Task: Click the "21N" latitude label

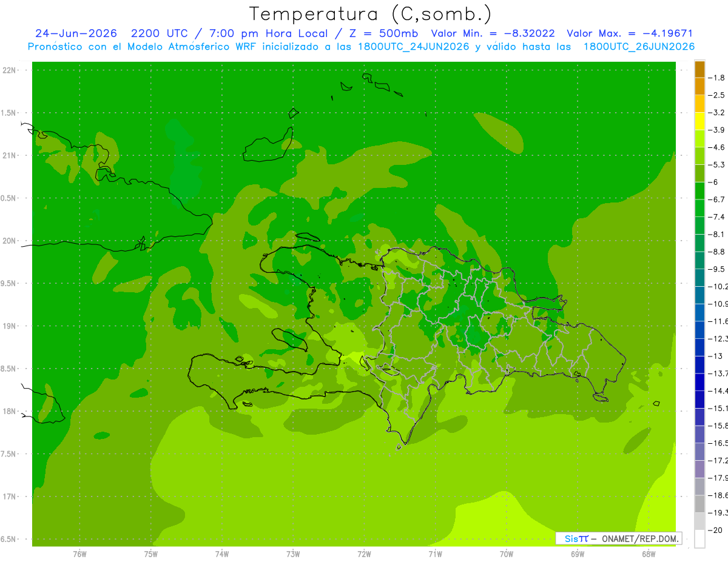Action: click(x=9, y=155)
